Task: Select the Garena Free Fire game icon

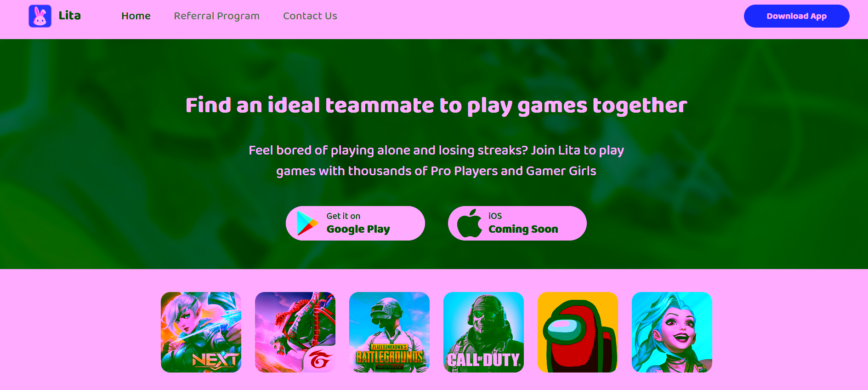Action: pos(295,332)
